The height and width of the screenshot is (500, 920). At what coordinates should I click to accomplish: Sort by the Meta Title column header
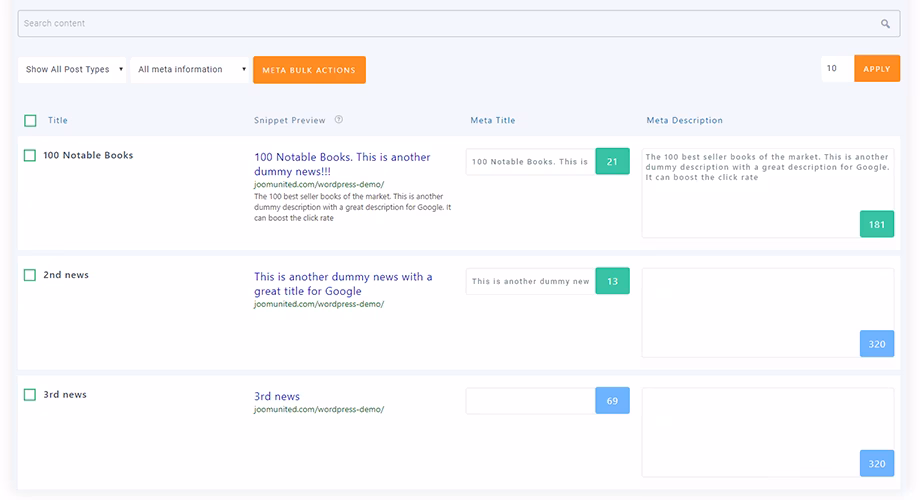click(x=493, y=121)
